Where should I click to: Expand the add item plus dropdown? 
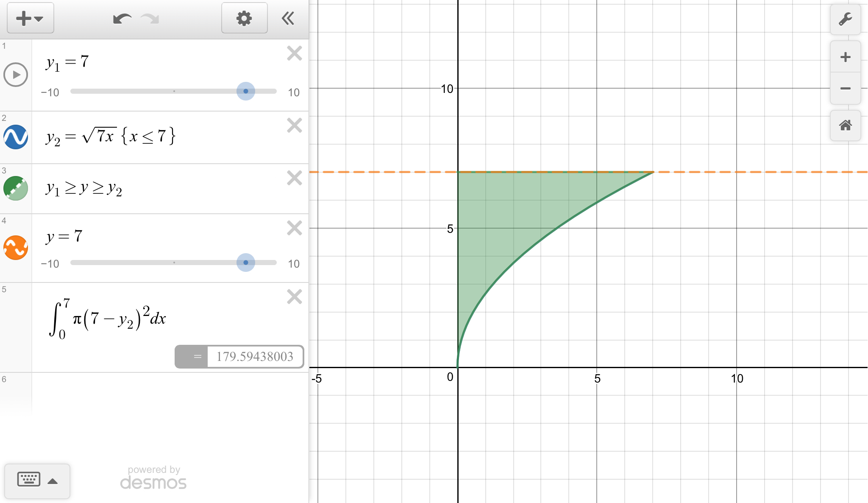30,18
